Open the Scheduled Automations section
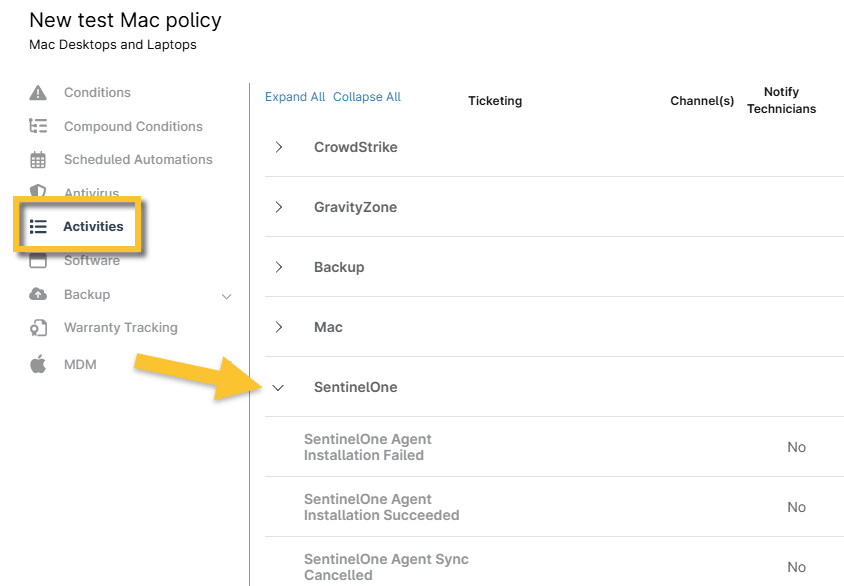 point(138,160)
